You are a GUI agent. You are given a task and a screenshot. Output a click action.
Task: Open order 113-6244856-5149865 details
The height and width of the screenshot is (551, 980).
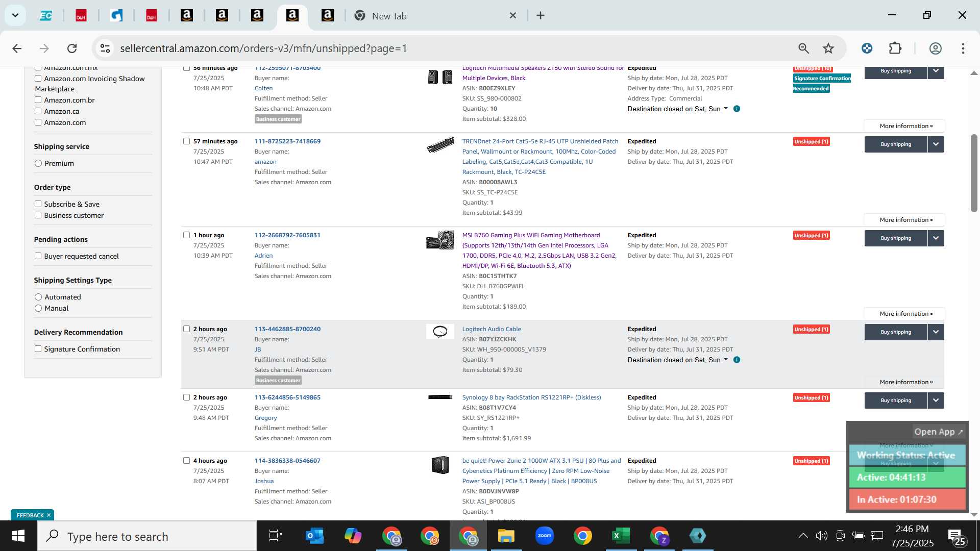pos(287,397)
